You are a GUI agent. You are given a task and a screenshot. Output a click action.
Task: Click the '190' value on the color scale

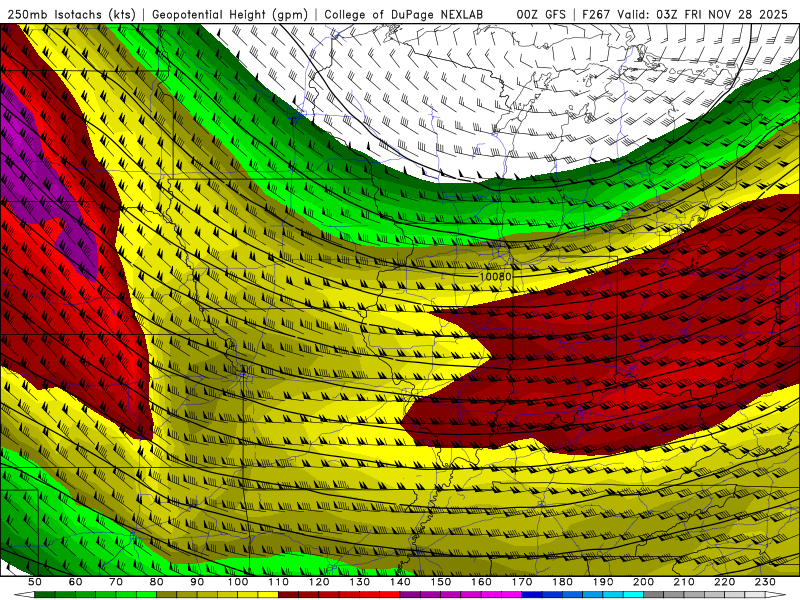(603, 582)
